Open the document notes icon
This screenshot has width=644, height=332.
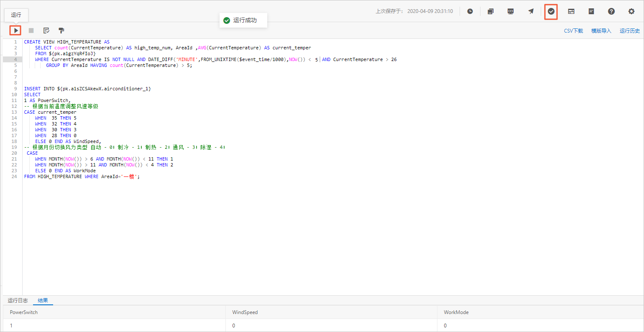coord(591,11)
